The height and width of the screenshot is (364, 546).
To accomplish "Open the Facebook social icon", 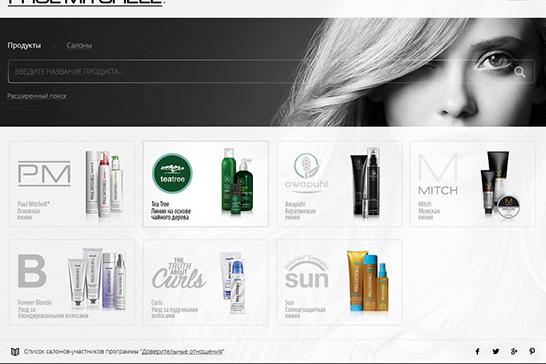I will pos(477,351).
